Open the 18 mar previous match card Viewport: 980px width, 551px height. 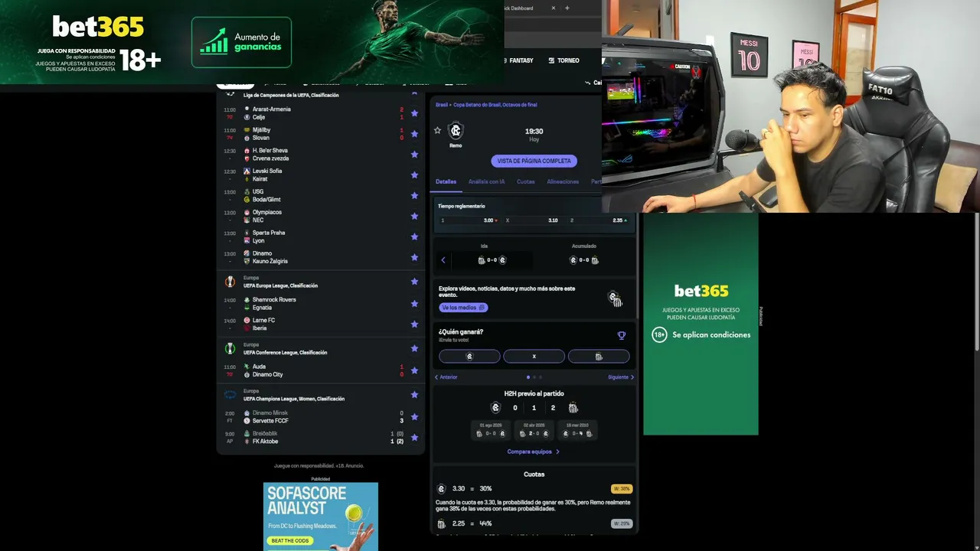pos(577,430)
